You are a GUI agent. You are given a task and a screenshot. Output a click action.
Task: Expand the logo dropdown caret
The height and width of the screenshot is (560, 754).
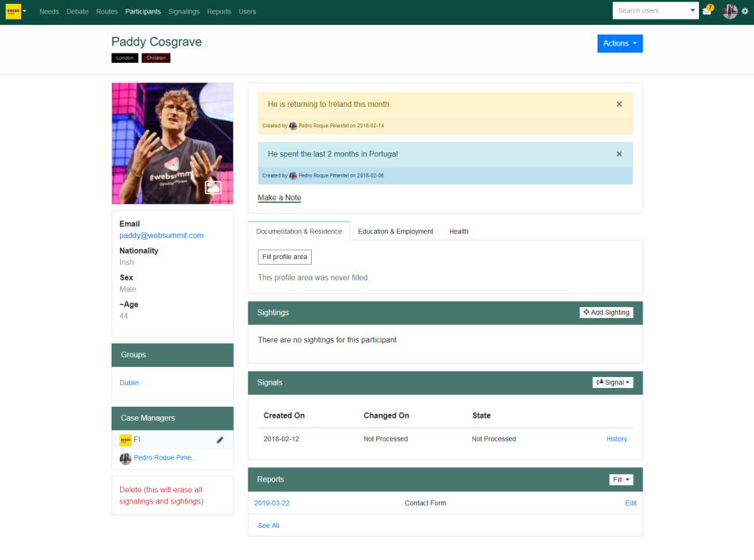coord(24,11)
